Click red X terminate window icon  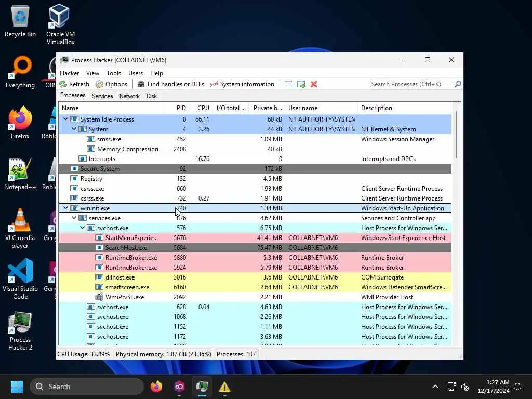click(314, 84)
